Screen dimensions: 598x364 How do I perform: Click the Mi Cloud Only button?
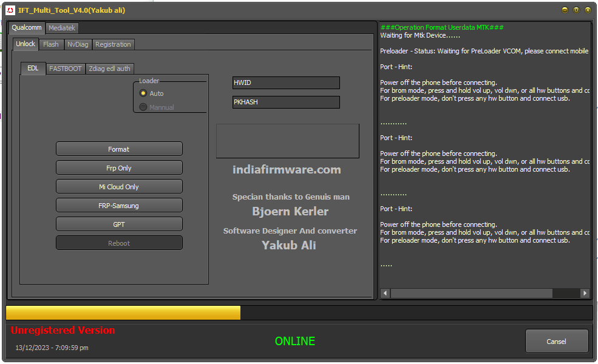(119, 186)
